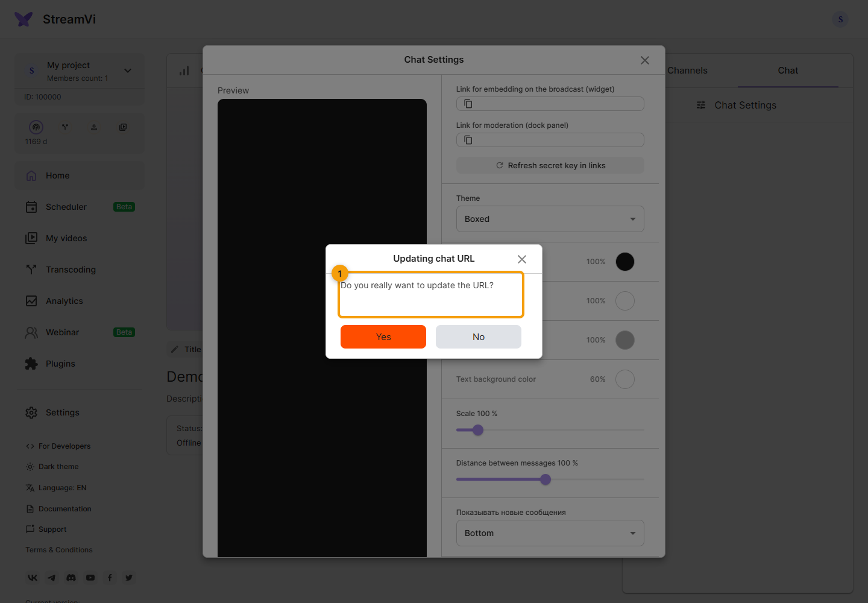The image size is (868, 603).
Task: Decline the URL update with No
Action: pos(479,336)
